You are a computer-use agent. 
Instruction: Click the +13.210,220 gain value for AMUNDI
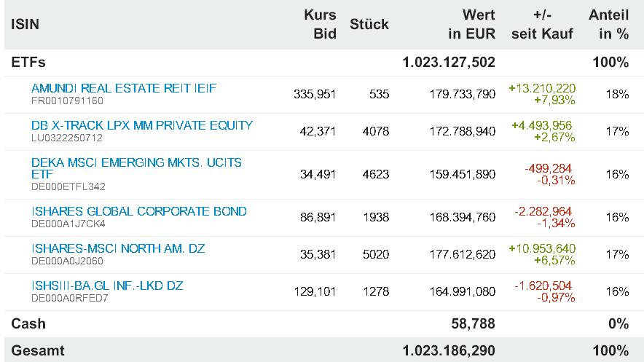tap(541, 88)
